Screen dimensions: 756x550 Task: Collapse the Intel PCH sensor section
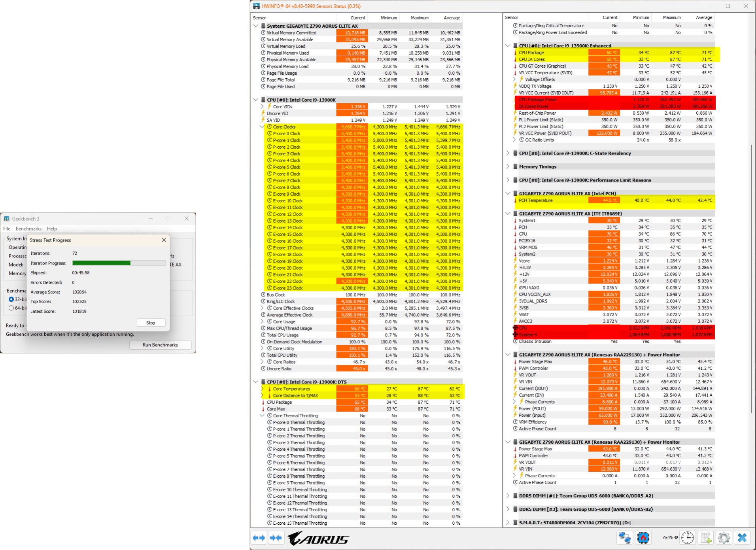click(508, 194)
